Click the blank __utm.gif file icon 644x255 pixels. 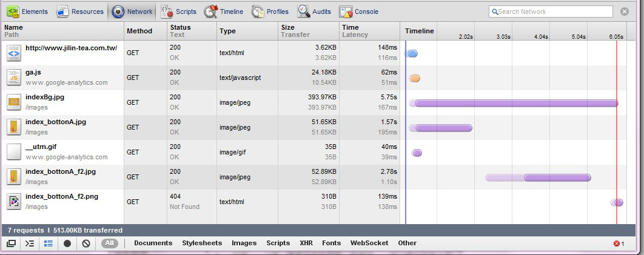[14, 152]
